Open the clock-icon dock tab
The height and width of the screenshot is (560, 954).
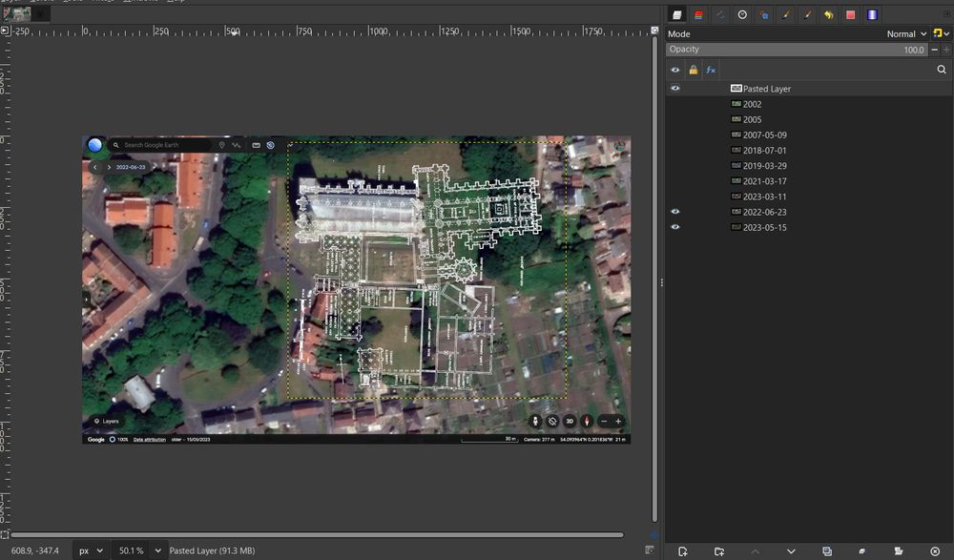click(742, 14)
